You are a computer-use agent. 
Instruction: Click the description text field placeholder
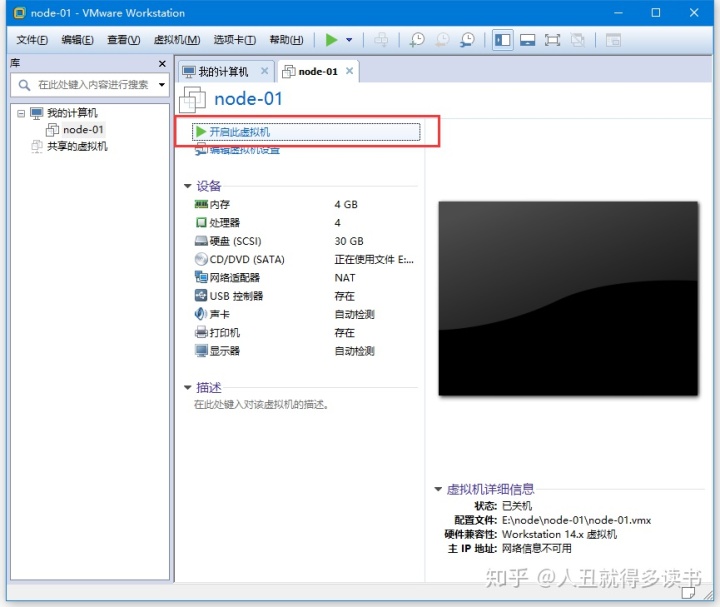click(x=261, y=405)
